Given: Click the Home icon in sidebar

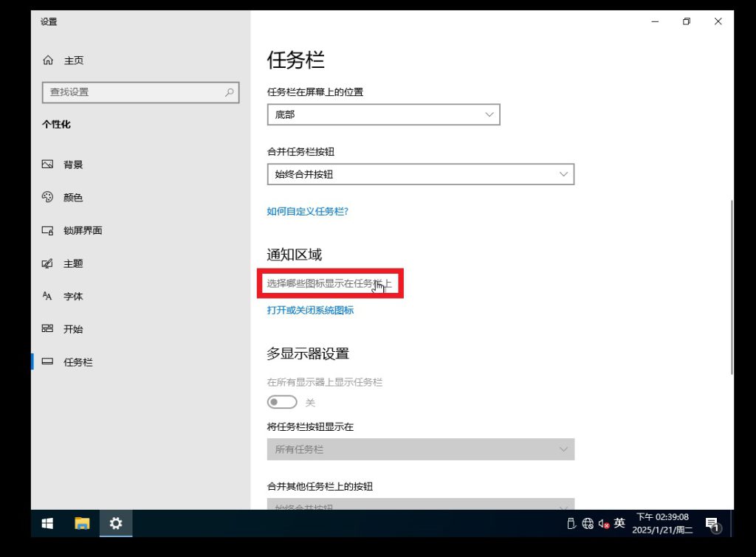Looking at the screenshot, I should 48,60.
